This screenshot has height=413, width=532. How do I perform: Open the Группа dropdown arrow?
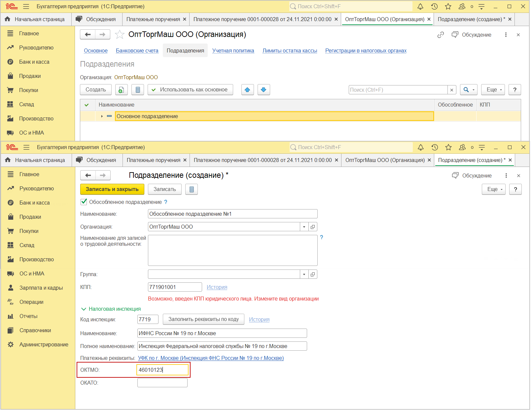304,274
